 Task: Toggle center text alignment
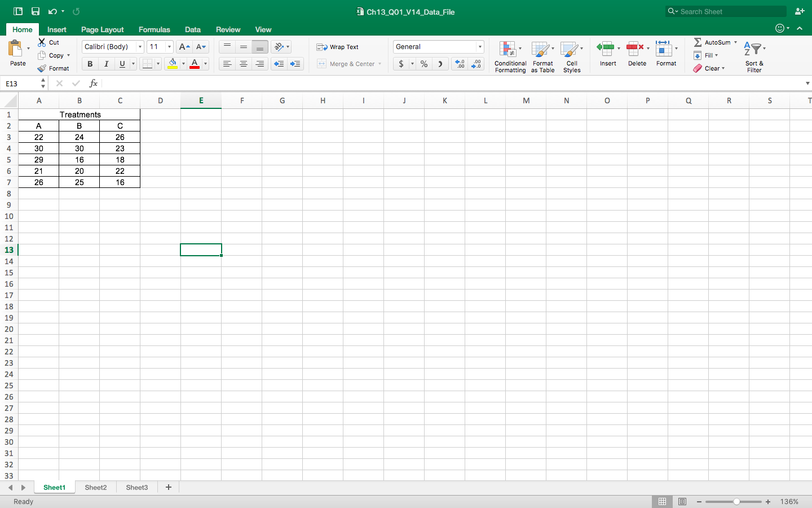243,64
